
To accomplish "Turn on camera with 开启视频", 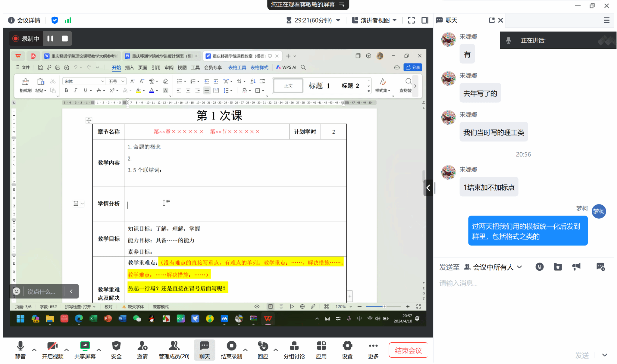I will 52,350.
